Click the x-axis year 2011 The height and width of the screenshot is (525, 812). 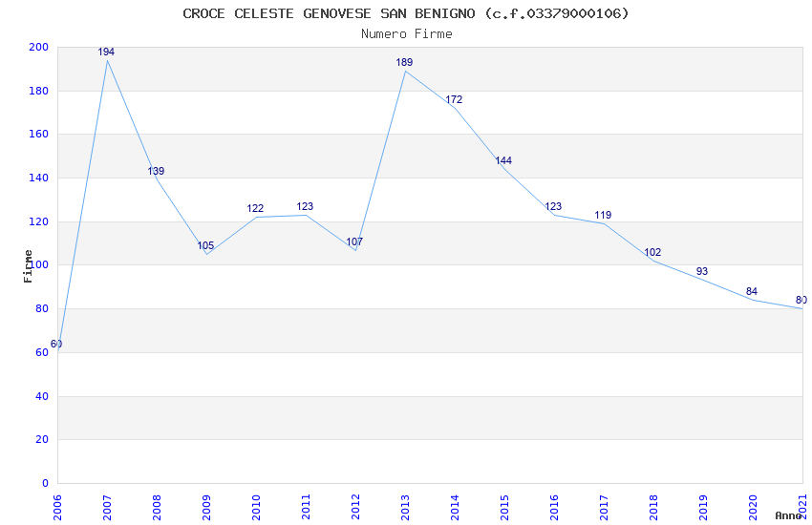coord(306,507)
